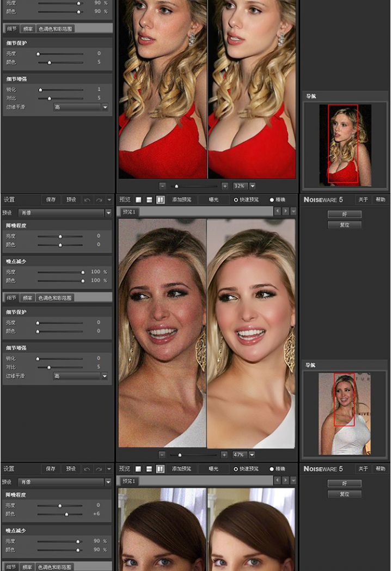
Task: Expand edge smoothing dropdown in red dress panel
Action: click(x=105, y=107)
